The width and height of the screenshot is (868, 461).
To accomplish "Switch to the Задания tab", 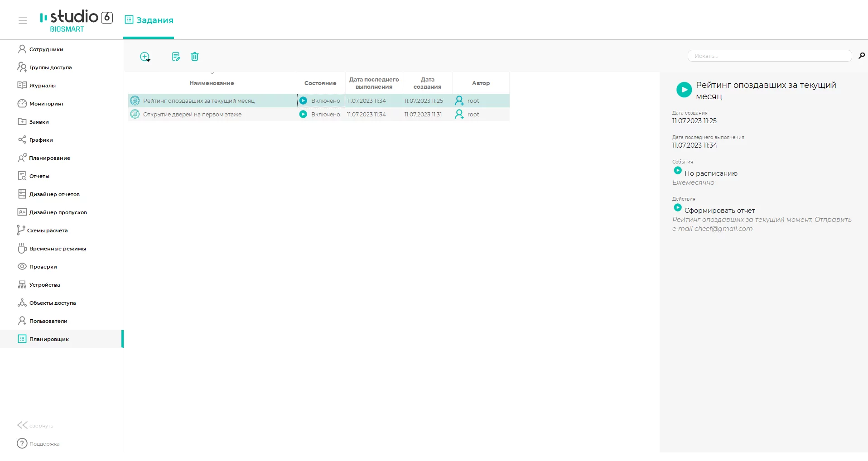I will [149, 20].
